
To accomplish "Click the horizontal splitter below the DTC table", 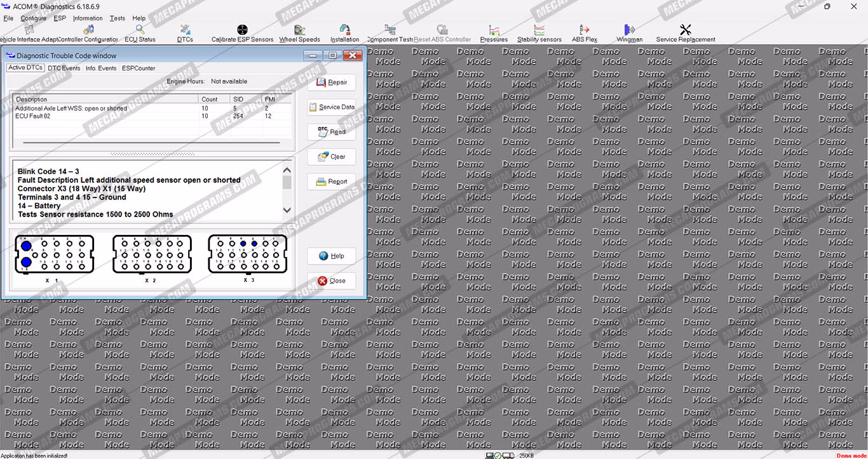I will pyautogui.click(x=152, y=154).
